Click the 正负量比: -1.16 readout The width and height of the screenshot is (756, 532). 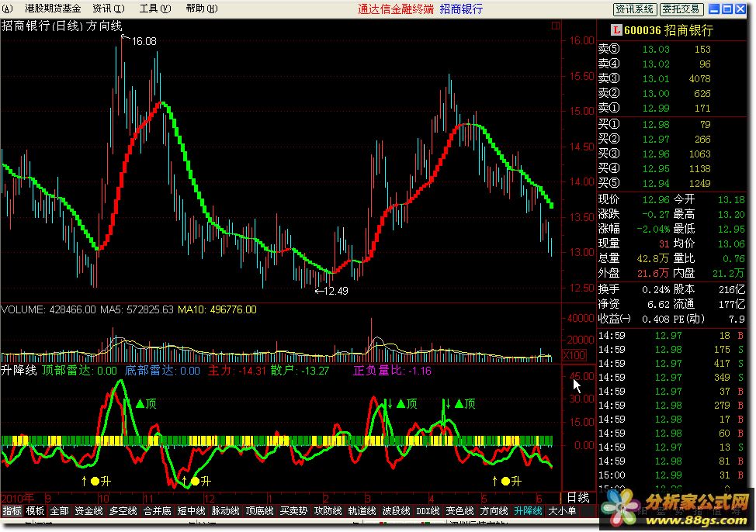[392, 371]
